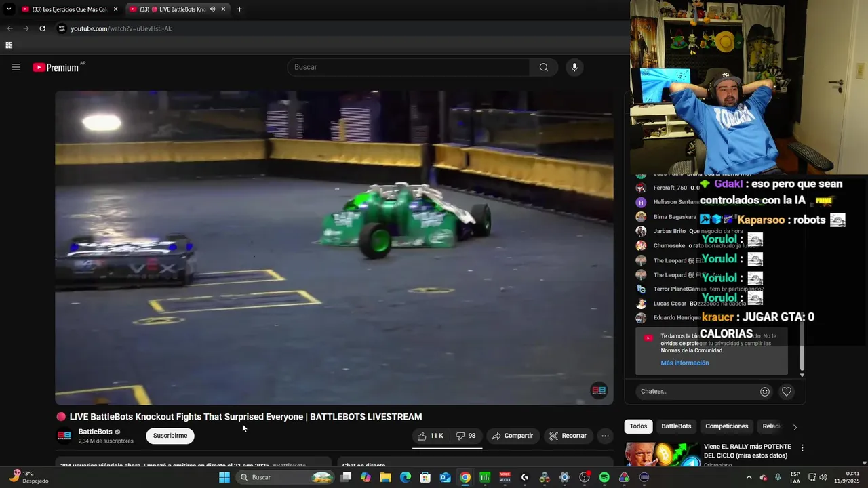Open the BattleBots channel avatar
Image resolution: width=868 pixels, height=488 pixels.
tap(64, 436)
